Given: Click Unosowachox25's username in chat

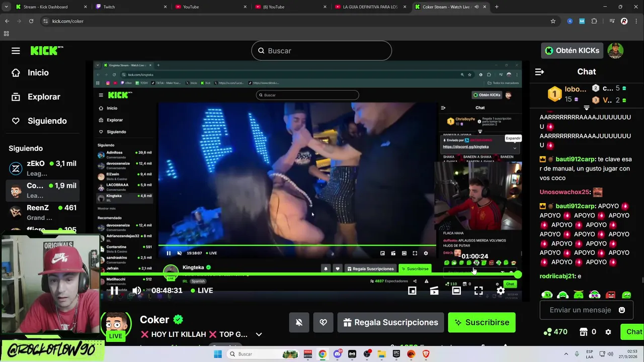Looking at the screenshot, I should point(565,192).
